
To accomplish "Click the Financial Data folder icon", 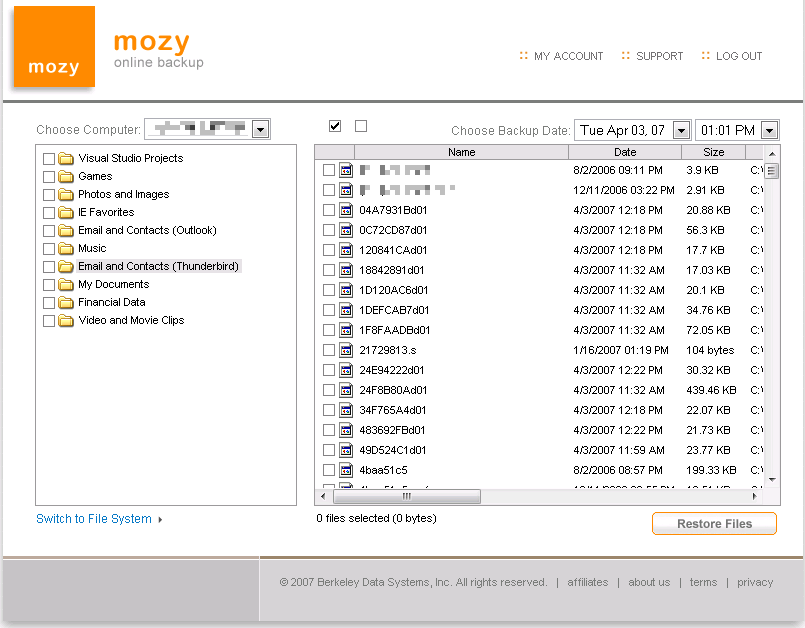I will [66, 302].
